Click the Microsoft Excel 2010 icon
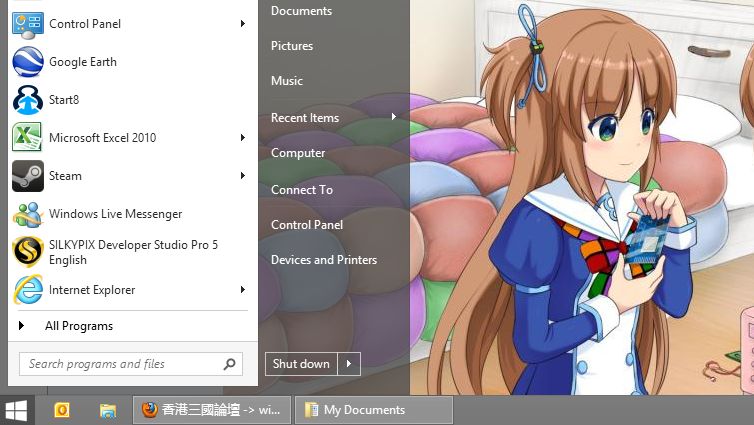This screenshot has width=754, height=425. (x=28, y=138)
